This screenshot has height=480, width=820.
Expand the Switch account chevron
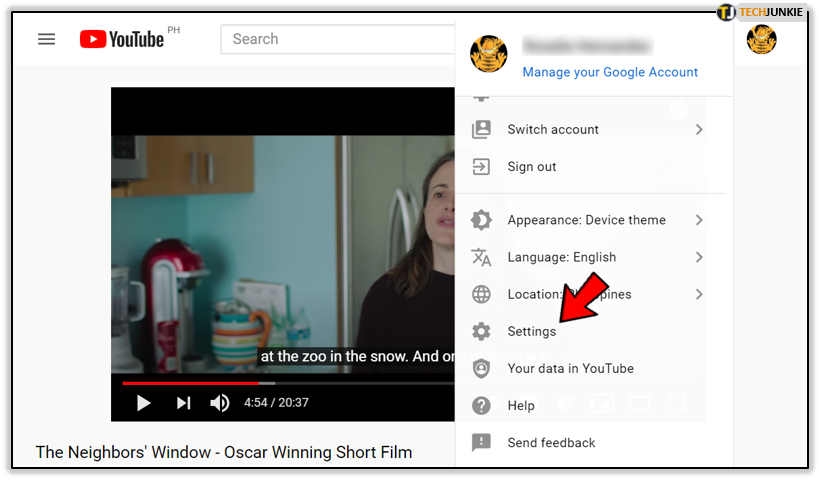click(x=699, y=130)
